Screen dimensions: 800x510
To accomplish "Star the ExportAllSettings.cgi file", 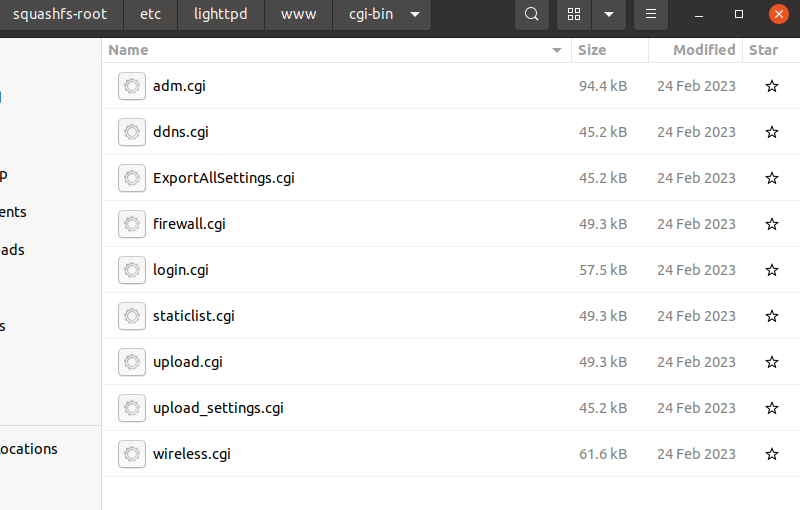I will coord(771,178).
